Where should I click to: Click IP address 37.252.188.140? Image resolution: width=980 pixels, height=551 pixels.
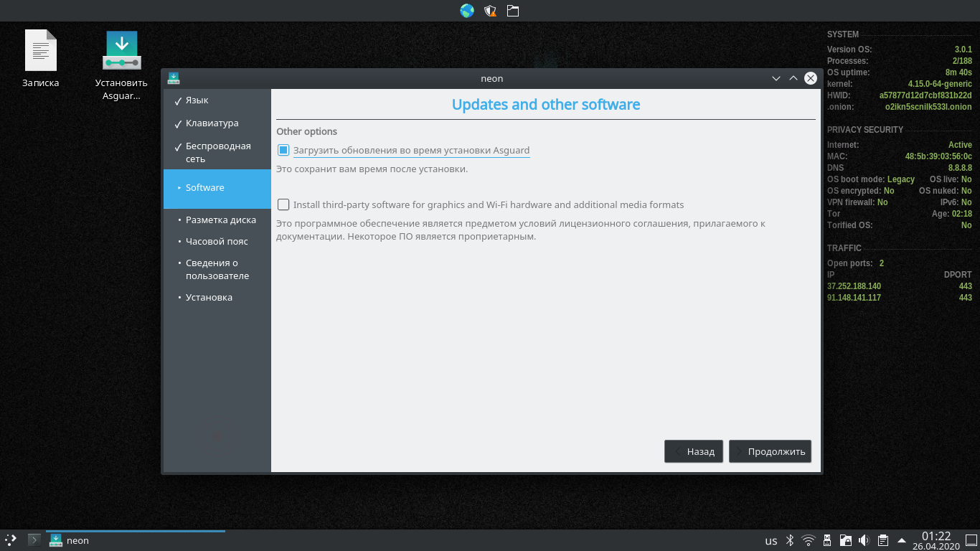(x=854, y=286)
